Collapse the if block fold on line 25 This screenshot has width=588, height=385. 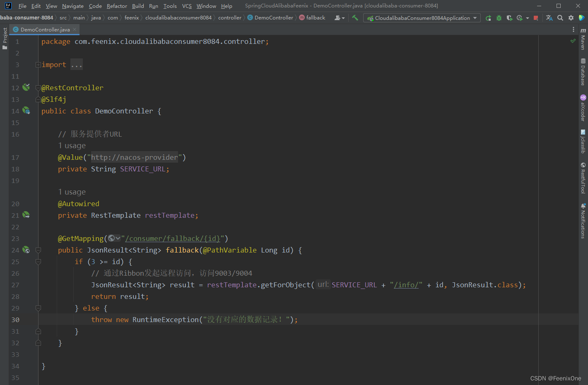coord(38,262)
